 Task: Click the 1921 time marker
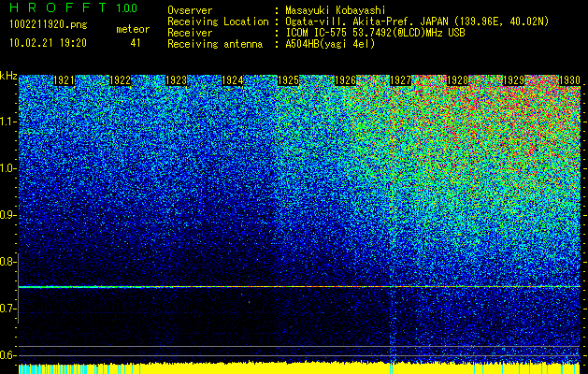click(x=64, y=80)
